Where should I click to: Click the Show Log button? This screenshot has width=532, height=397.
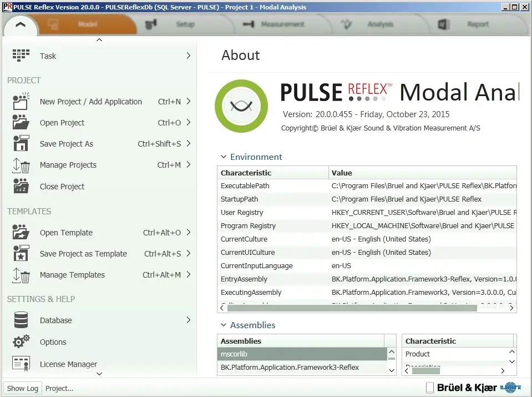pyautogui.click(x=22, y=388)
